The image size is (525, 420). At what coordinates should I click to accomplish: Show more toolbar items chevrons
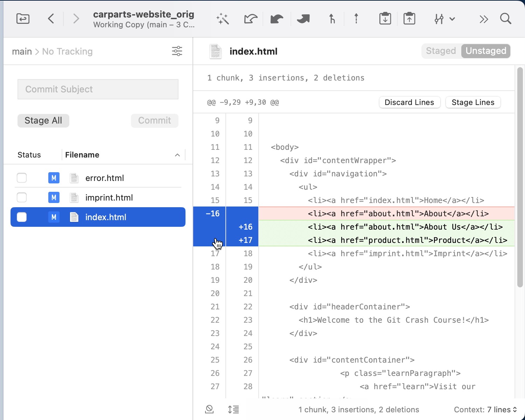coord(484,19)
